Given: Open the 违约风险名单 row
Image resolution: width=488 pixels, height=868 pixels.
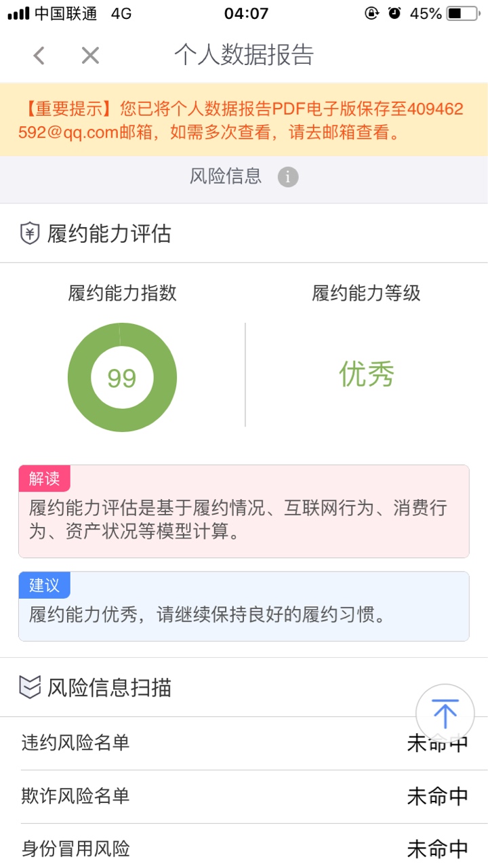Looking at the screenshot, I should [x=244, y=743].
